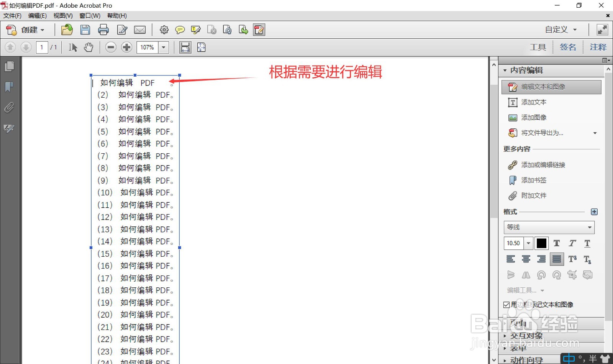Switch to the 签名 tab
This screenshot has width=613, height=364.
568,47
